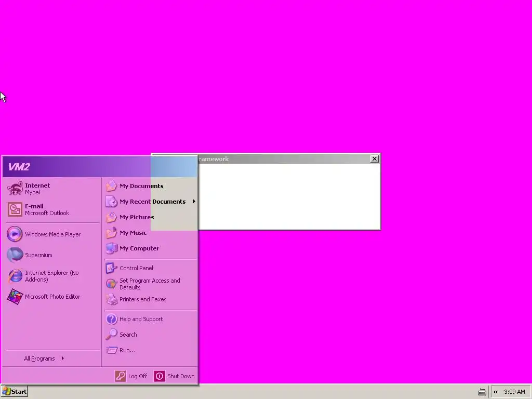Click the Run... dialog icon

(x=111, y=350)
